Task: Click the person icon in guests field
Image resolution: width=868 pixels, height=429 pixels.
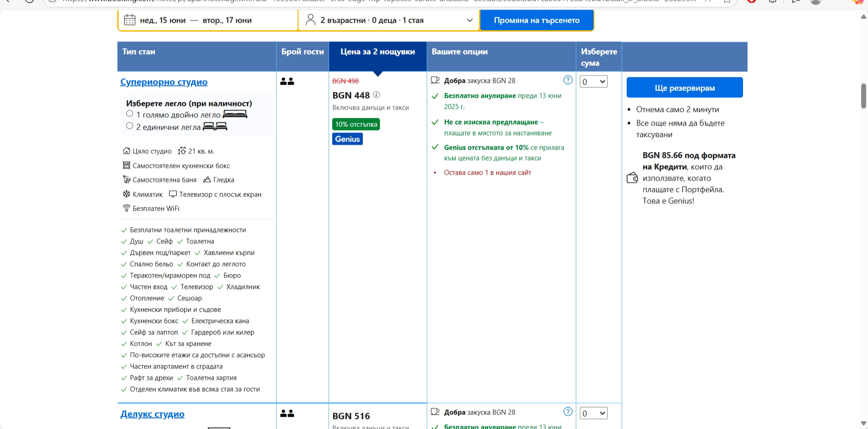Action: [310, 20]
